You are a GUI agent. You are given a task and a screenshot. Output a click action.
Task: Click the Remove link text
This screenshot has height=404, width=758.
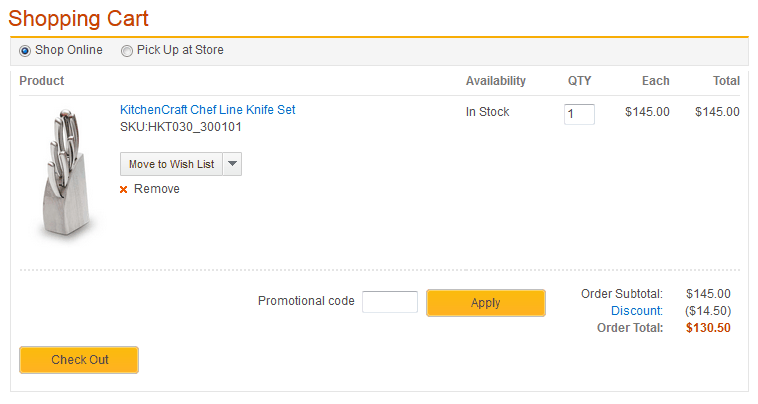coord(157,189)
